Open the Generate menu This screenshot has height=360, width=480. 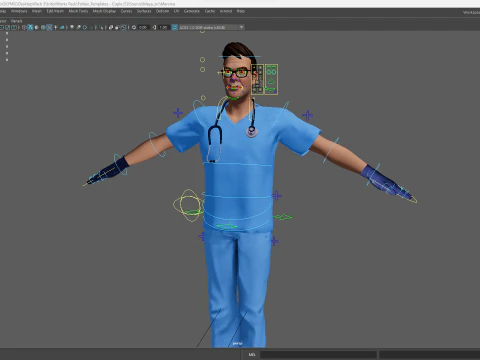pos(192,11)
